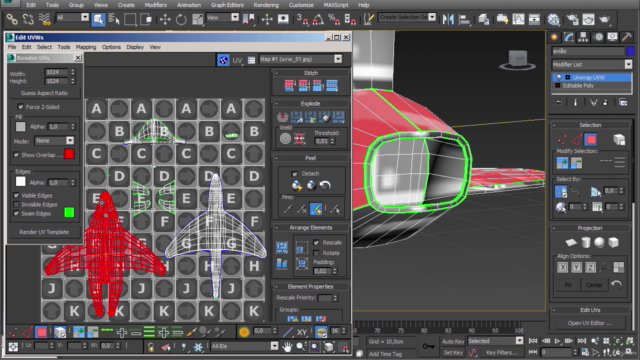
Task: Select the Select and Link tool
Action: click(12, 19)
